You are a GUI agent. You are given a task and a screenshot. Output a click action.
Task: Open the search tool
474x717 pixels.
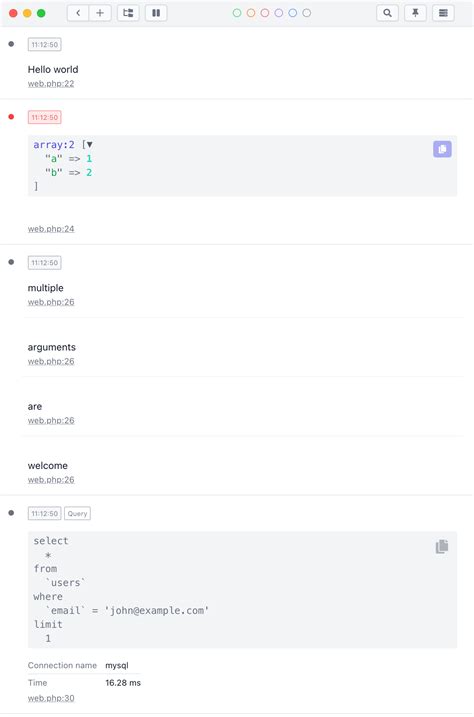[387, 13]
